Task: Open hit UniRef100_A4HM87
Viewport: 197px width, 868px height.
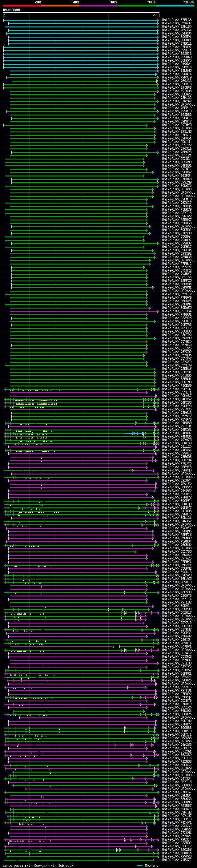Action: pyautogui.click(x=176, y=433)
